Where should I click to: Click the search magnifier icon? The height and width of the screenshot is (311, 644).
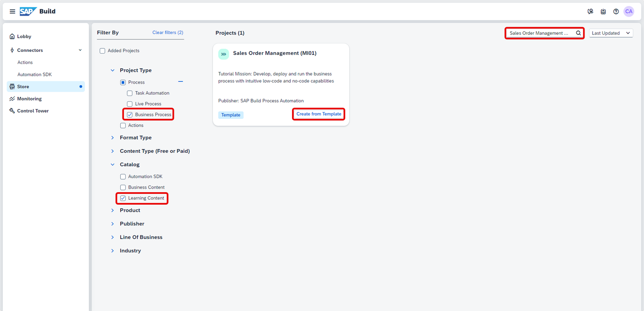pos(578,33)
